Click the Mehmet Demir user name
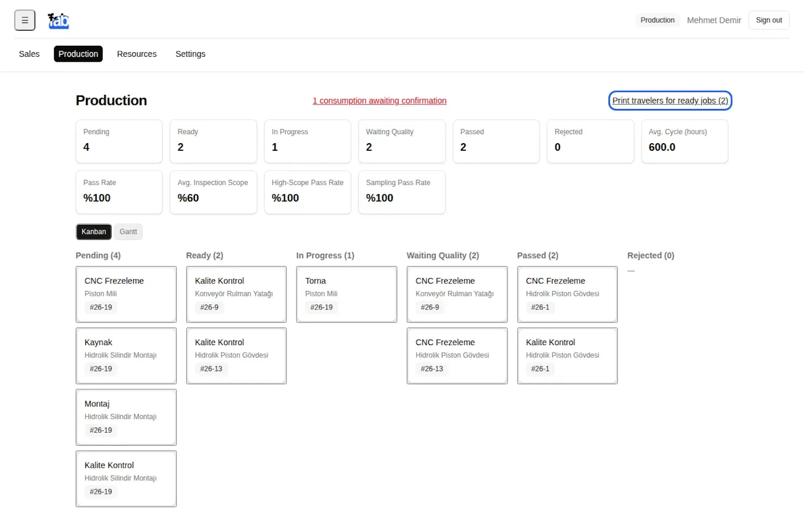The width and height of the screenshot is (804, 532). [714, 20]
